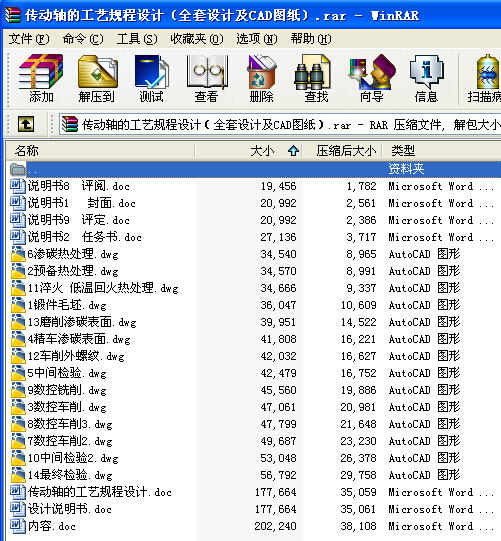The image size is (501, 541).
Task: Click DWG icon of 1锻件毛坯.dwg
Action: [18, 305]
